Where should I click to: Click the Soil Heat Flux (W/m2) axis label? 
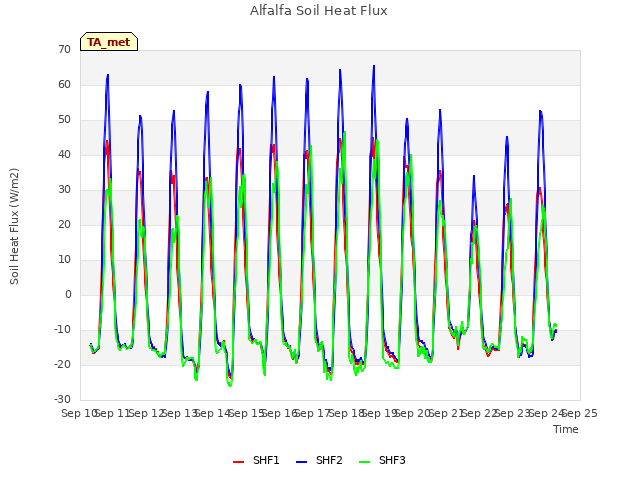(14, 226)
